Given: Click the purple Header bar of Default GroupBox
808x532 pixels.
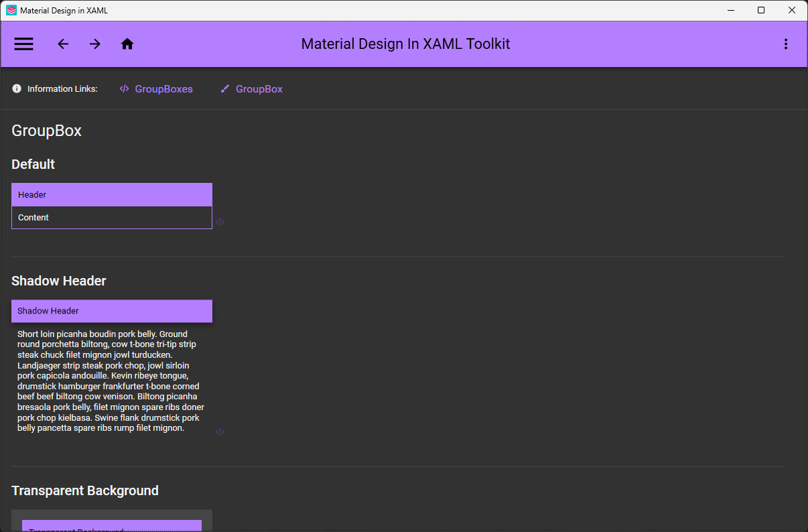Looking at the screenshot, I should (x=112, y=195).
